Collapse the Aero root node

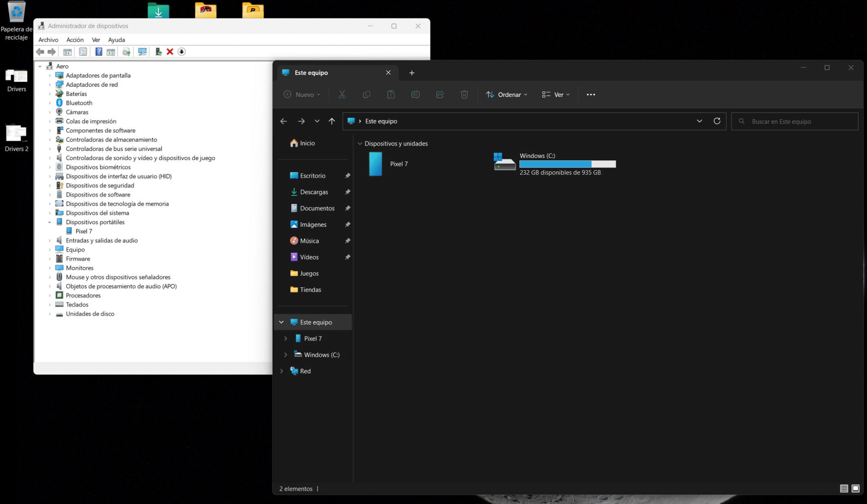tap(40, 66)
